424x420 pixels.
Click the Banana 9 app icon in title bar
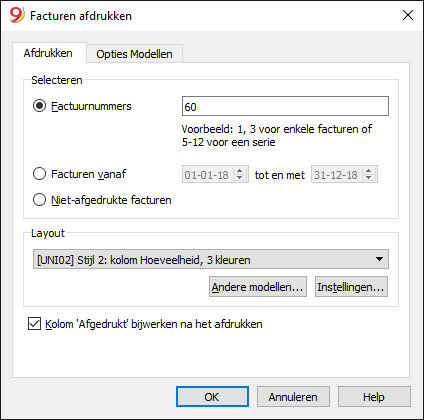[17, 15]
